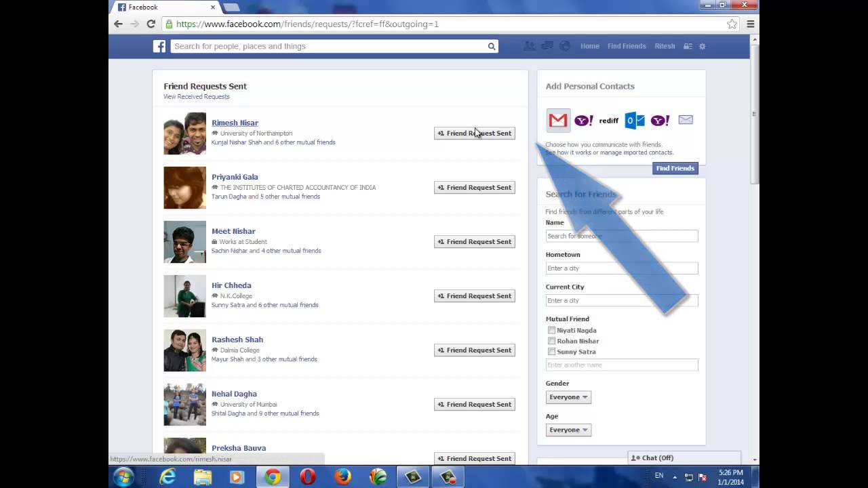
Task: Select Outlook contacts import icon
Action: click(635, 120)
